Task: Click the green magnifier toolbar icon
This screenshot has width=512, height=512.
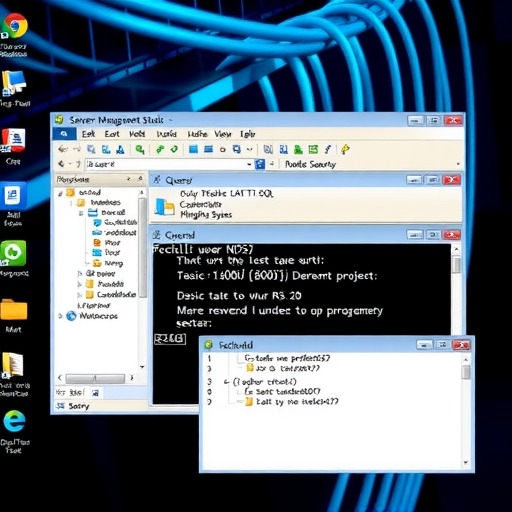Action: (x=140, y=149)
